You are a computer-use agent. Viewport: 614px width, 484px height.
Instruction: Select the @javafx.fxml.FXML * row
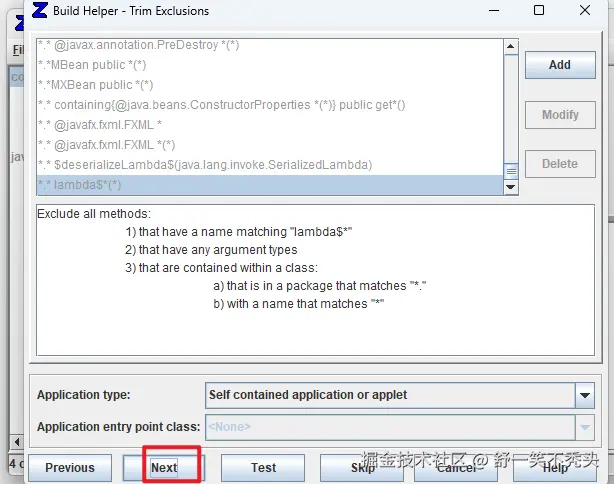coord(270,125)
